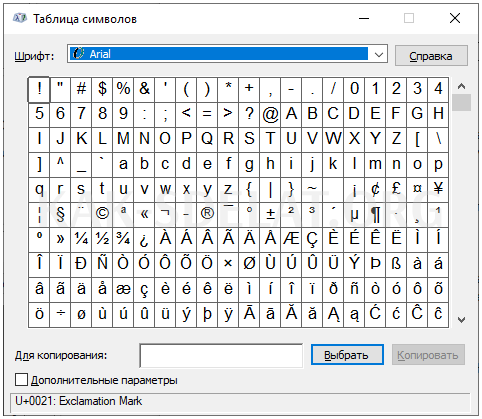Viewport: 482px width, 419px height.
Task: Select the ampersand character cell
Action: [144, 89]
